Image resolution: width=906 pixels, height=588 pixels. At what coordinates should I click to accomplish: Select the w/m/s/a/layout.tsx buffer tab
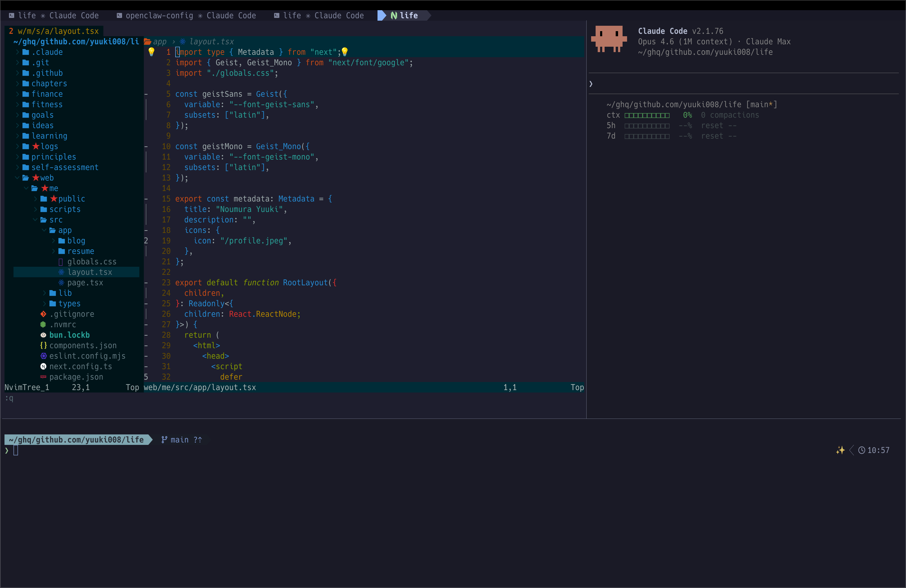tap(54, 31)
